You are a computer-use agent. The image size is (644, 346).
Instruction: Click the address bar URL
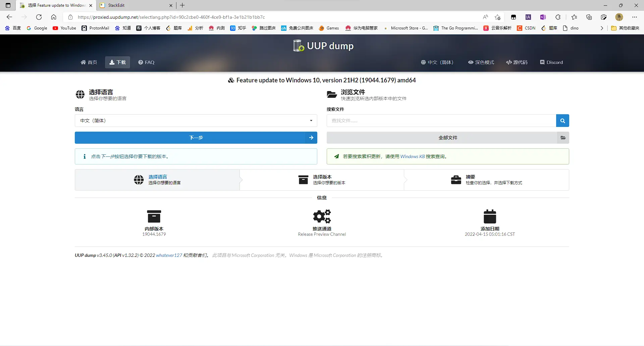[x=171, y=17]
